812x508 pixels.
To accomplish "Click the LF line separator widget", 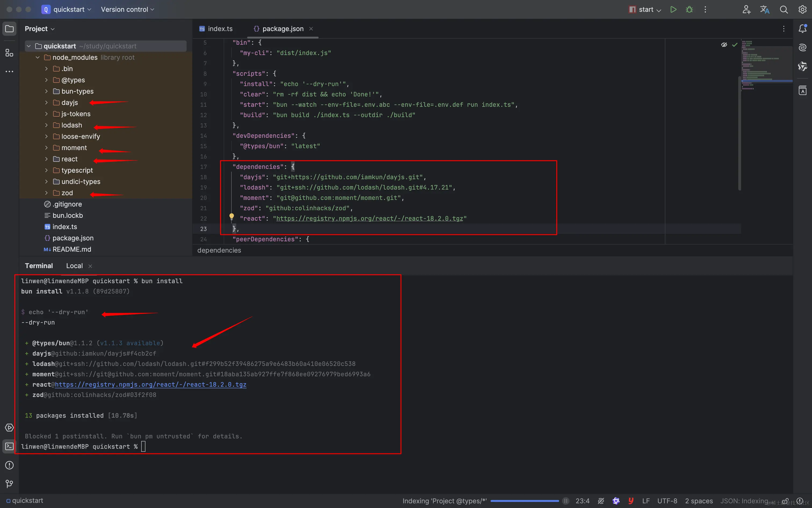I will (x=646, y=500).
